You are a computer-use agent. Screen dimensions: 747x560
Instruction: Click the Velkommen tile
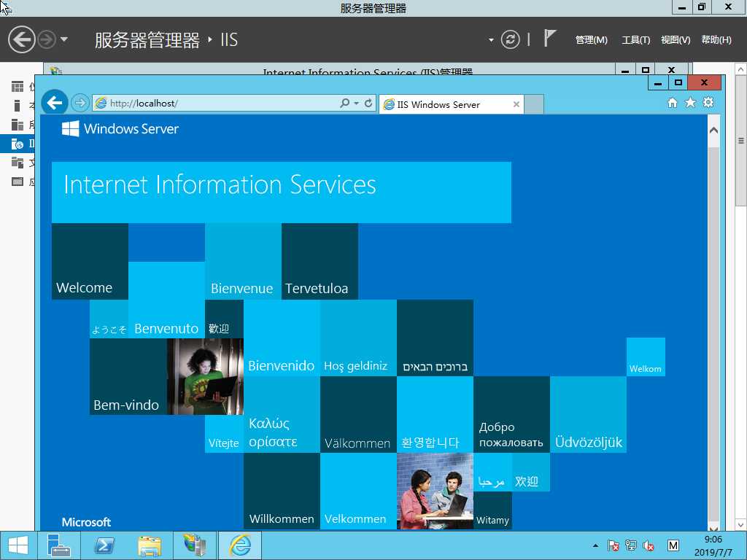click(x=358, y=491)
